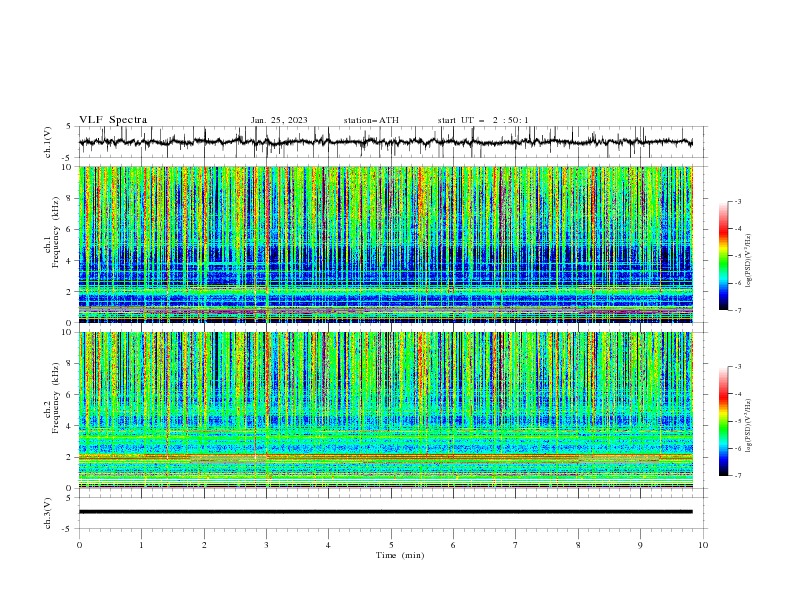Click the ch.1 color scale bar
Screen dimensions: 792x612
coord(723,256)
